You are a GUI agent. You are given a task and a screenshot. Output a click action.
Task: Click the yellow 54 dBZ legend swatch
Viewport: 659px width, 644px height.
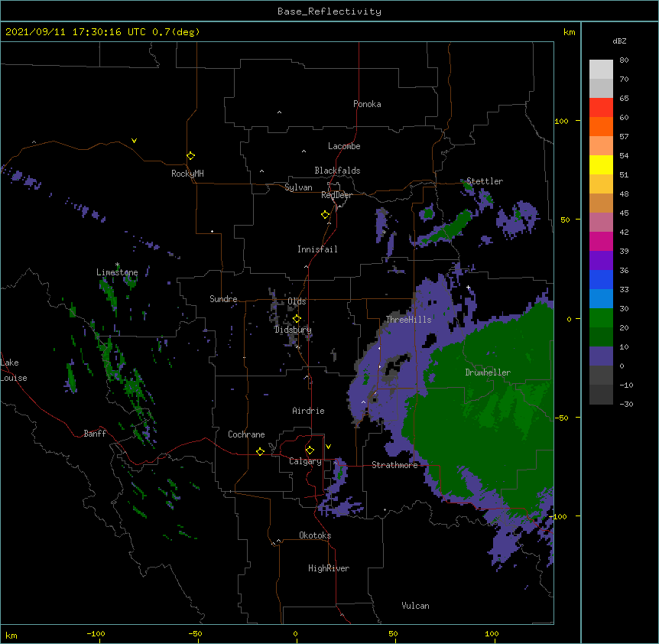(x=601, y=165)
